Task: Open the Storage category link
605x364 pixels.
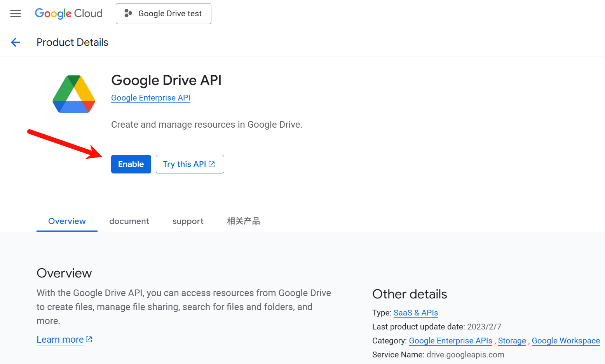Action: click(512, 341)
